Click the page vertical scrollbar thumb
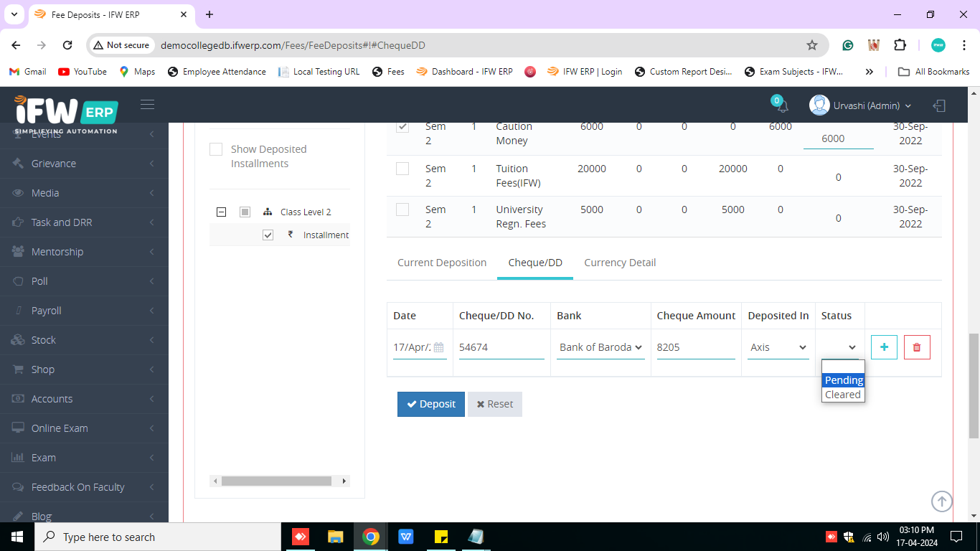The image size is (980, 551). click(974, 385)
